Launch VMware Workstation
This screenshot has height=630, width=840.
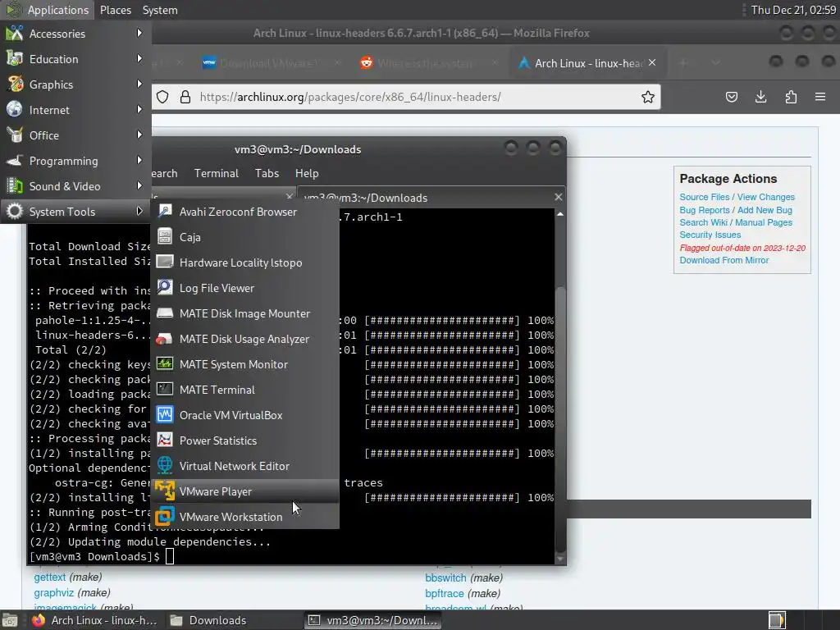[x=244, y=517]
